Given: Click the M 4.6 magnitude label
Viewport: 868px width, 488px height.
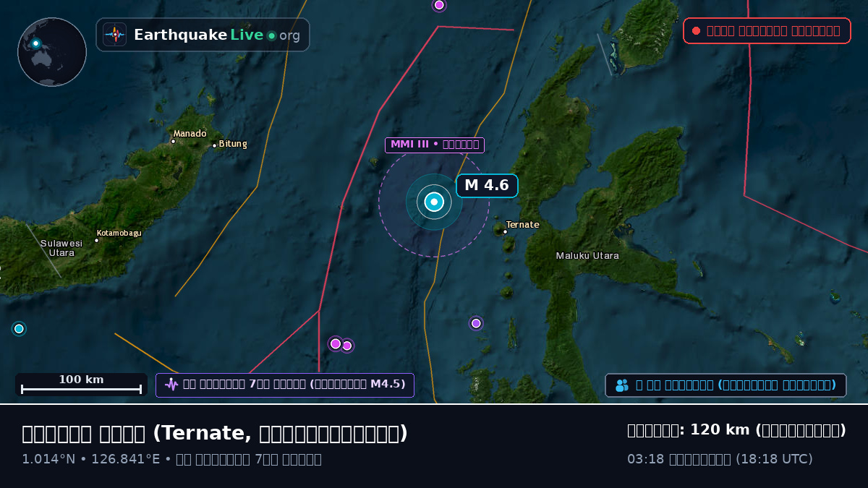Looking at the screenshot, I should 487,186.
